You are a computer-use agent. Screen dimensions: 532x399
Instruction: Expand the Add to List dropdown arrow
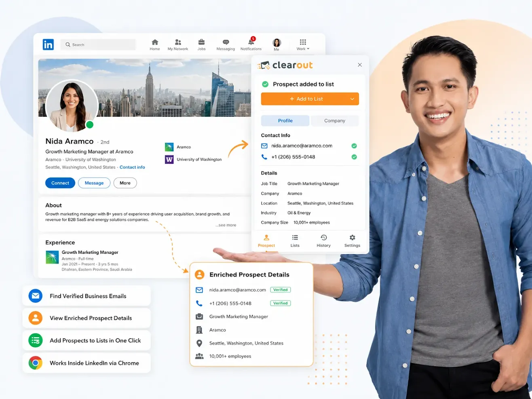tap(352, 99)
